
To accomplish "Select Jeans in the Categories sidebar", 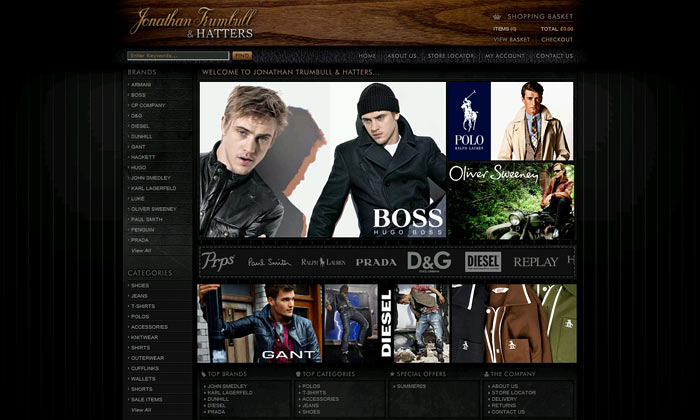I will coord(139,296).
